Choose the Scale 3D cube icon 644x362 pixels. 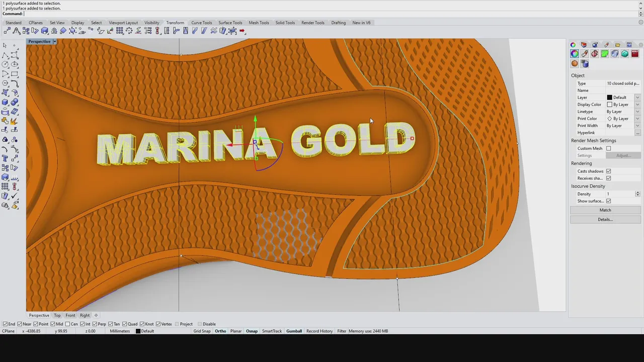click(45, 31)
